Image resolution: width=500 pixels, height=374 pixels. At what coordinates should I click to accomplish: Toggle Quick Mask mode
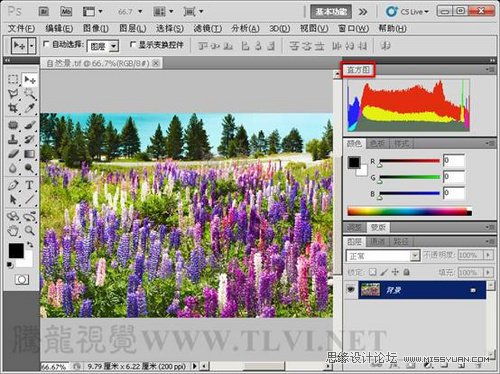(x=22, y=279)
